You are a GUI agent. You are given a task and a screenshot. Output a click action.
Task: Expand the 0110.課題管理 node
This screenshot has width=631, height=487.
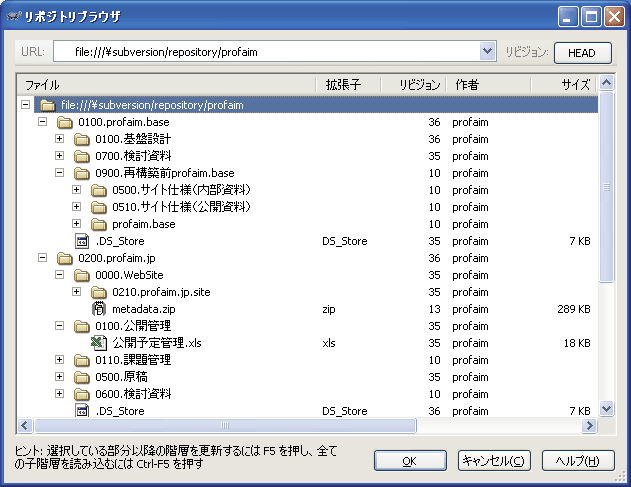[59, 359]
